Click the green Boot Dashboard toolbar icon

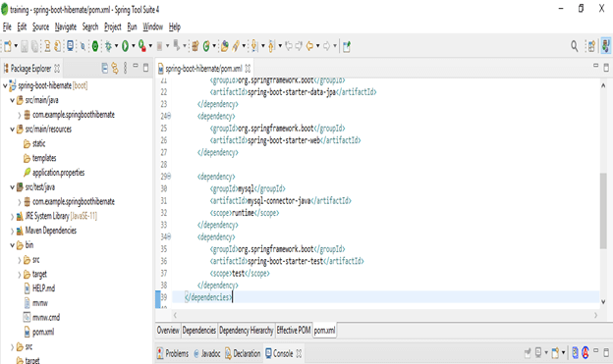[x=95, y=46]
